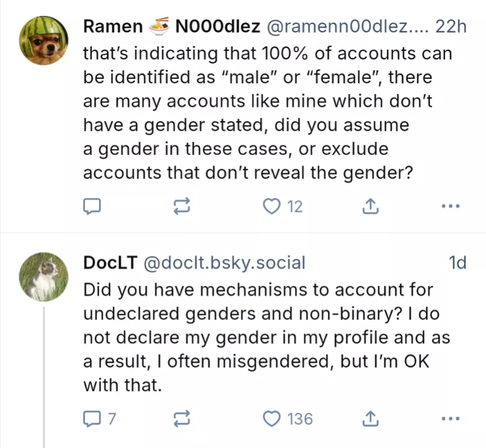The image size is (486, 448).
Task: Reply to Ramen N000dlez's post
Action: 92,206
